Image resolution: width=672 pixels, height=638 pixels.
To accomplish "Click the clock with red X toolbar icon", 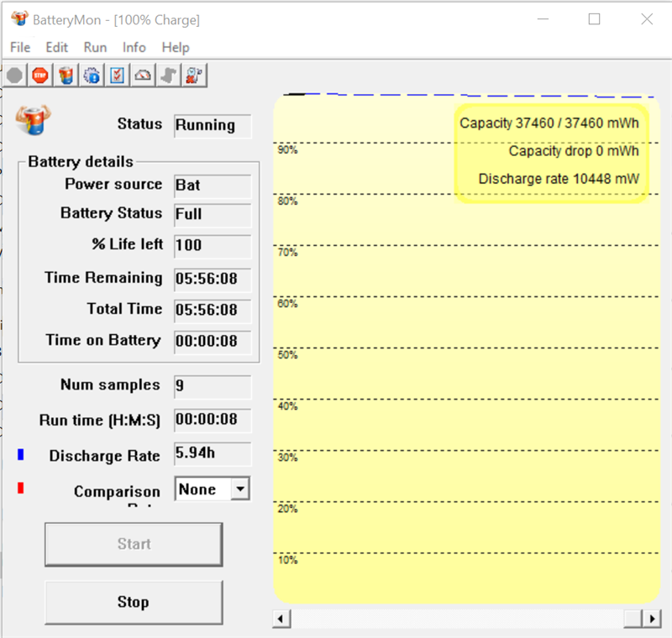I will click(x=194, y=76).
